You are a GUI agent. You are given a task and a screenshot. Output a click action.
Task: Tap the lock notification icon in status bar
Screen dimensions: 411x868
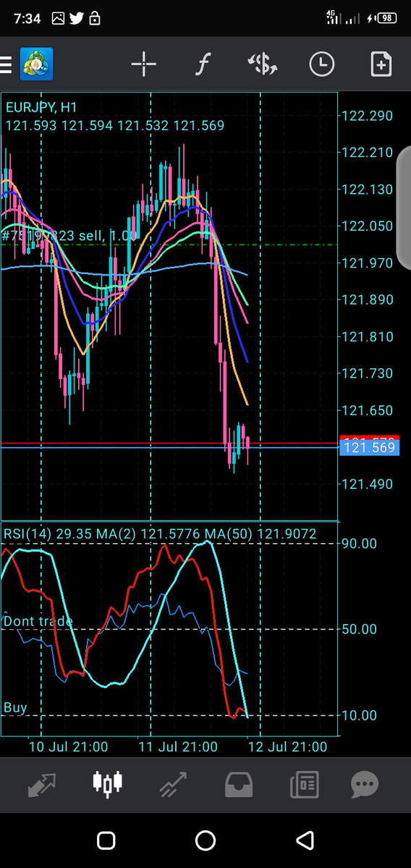(x=95, y=19)
